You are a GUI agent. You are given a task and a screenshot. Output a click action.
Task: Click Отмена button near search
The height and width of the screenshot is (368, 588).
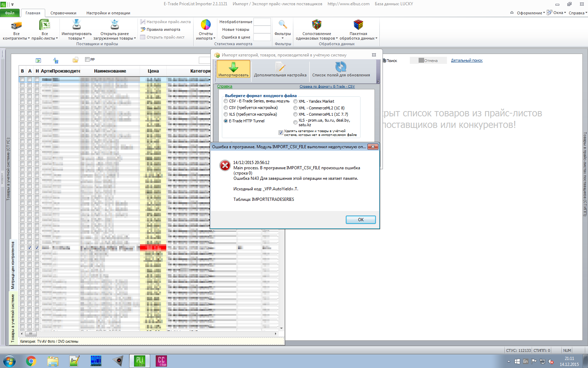pyautogui.click(x=428, y=61)
